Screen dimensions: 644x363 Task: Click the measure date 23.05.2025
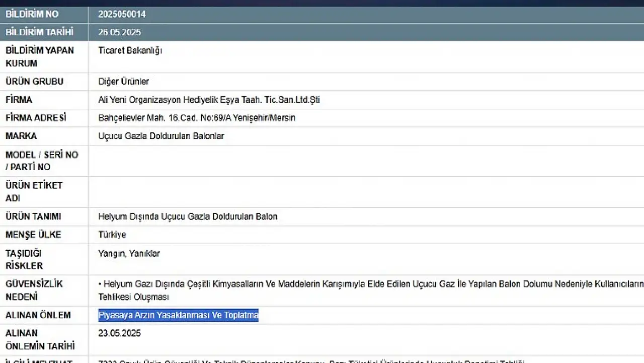[x=120, y=333]
